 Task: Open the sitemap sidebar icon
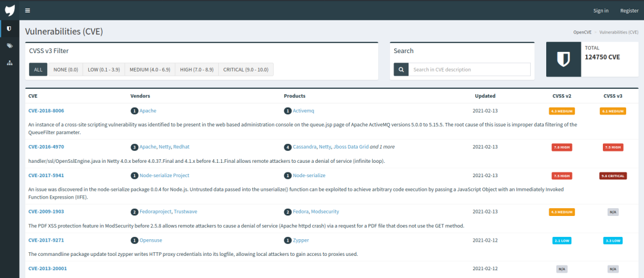click(10, 63)
